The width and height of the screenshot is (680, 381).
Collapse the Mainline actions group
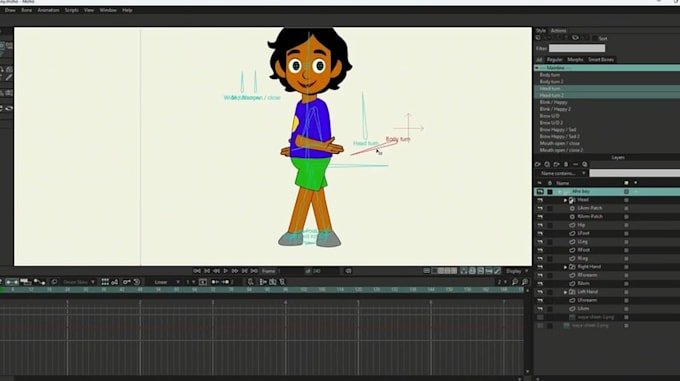point(537,68)
